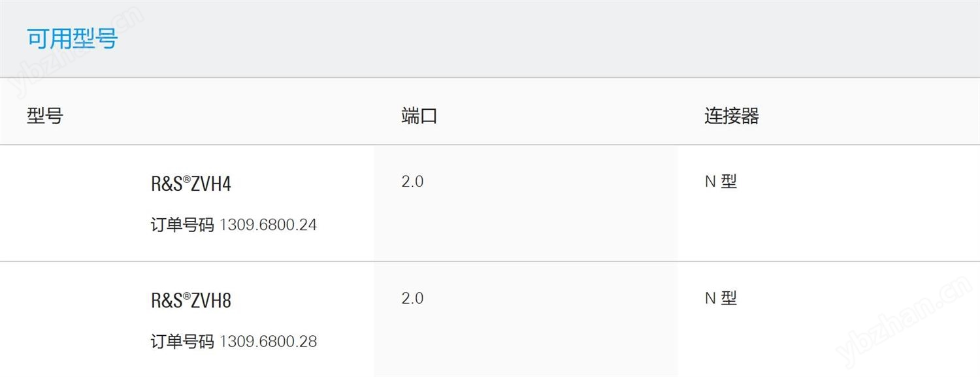Click the ® symbol in R&S ZVH4
The image size is (980, 377).
point(187,179)
